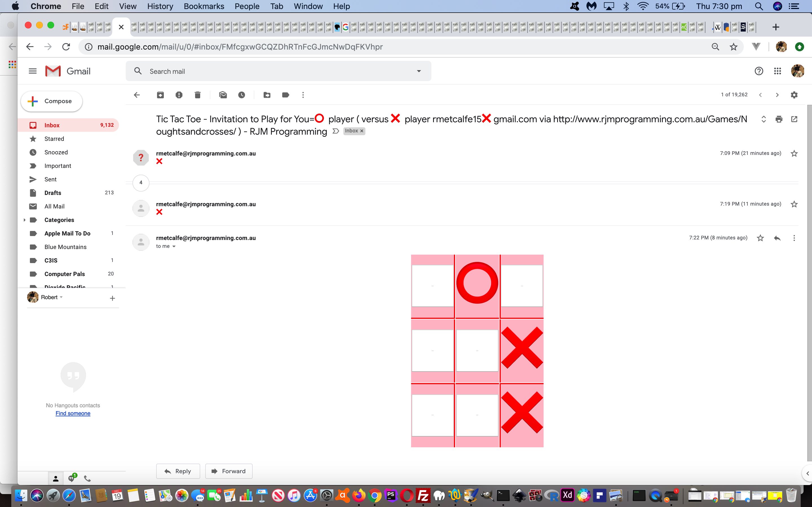This screenshot has height=507, width=812.
Task: Click the archive icon in email toolbar
Action: (160, 95)
